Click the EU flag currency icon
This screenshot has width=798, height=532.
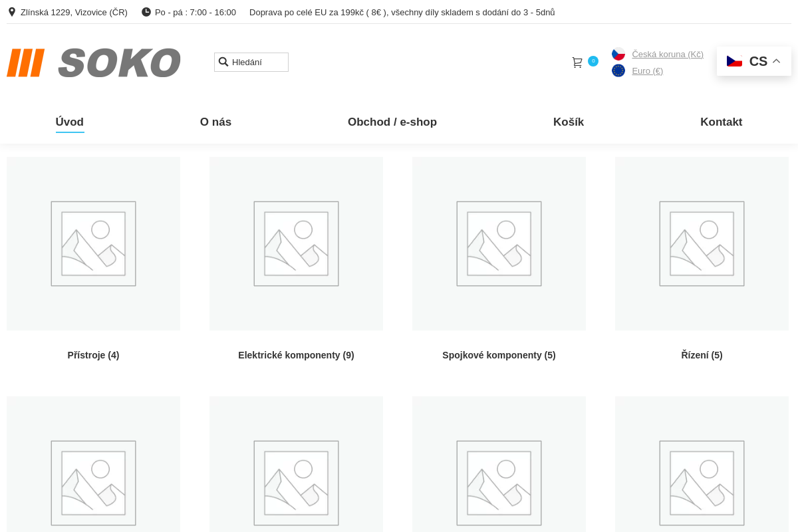pos(618,70)
